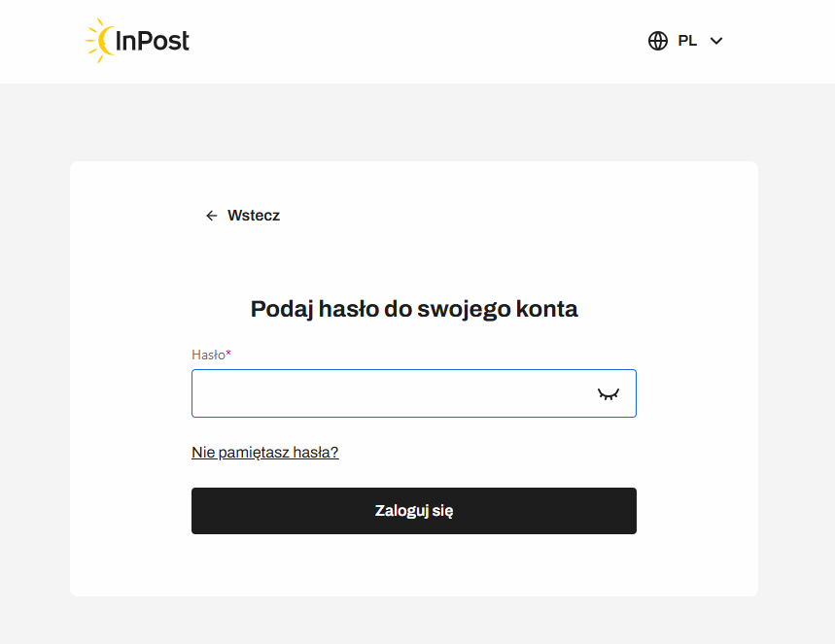Click the left arrow back icon
The width and height of the screenshot is (835, 644).
coord(212,216)
